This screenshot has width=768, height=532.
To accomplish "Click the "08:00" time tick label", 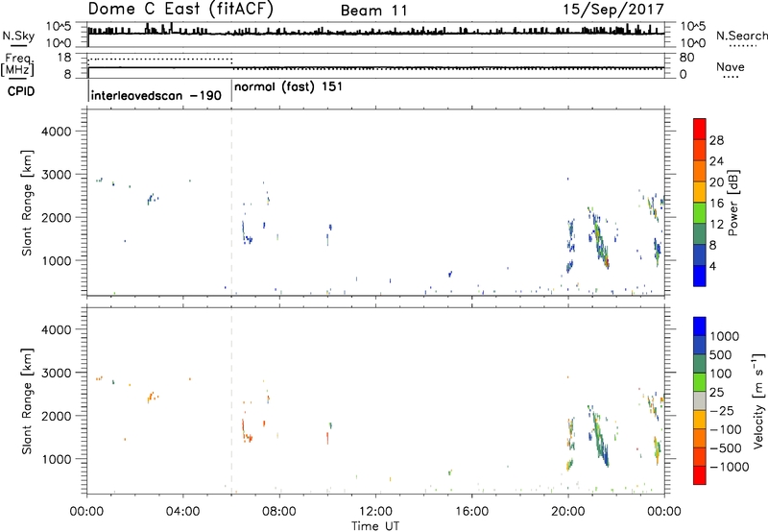I will click(x=279, y=512).
